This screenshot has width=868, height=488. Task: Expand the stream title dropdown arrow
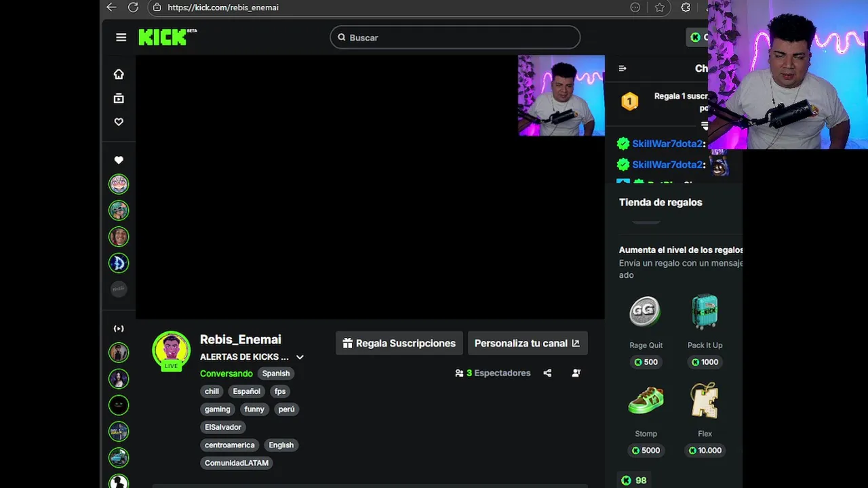click(300, 357)
